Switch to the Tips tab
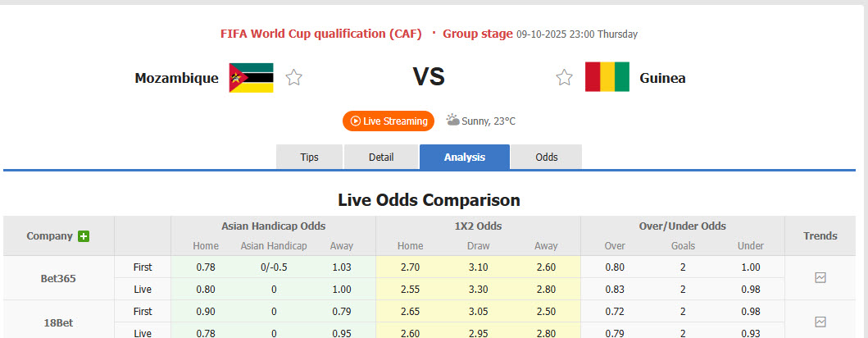This screenshot has height=338, width=868. point(310,157)
